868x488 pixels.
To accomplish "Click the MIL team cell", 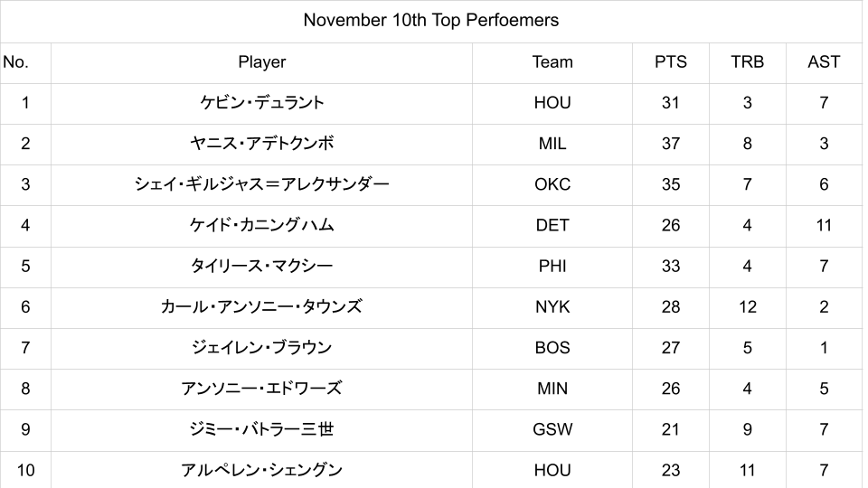I will click(552, 144).
